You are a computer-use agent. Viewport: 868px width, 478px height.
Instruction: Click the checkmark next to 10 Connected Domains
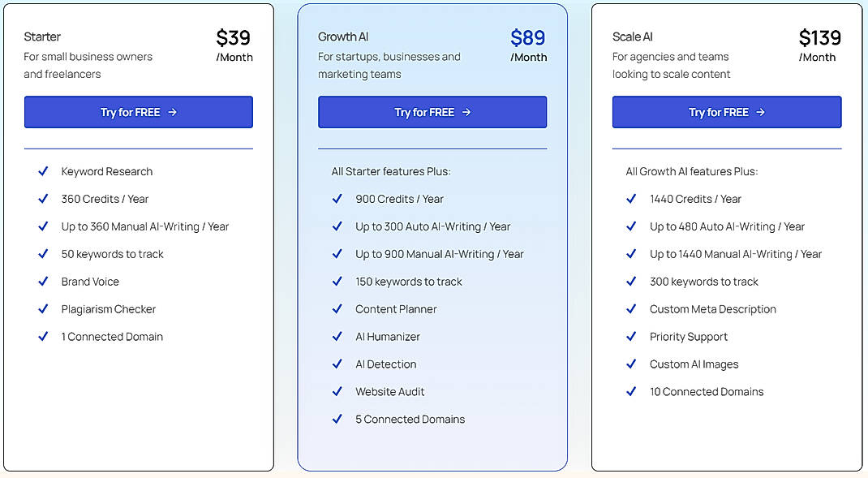pyautogui.click(x=631, y=392)
